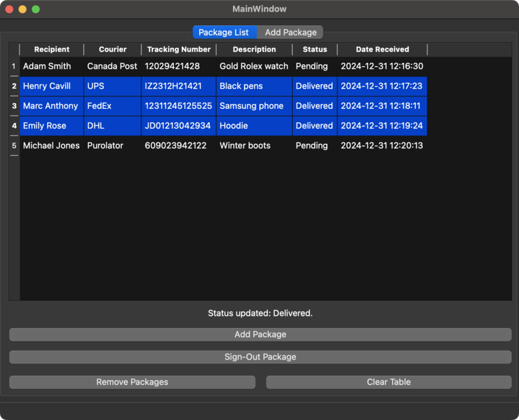Sort by the Status column header

(315, 49)
